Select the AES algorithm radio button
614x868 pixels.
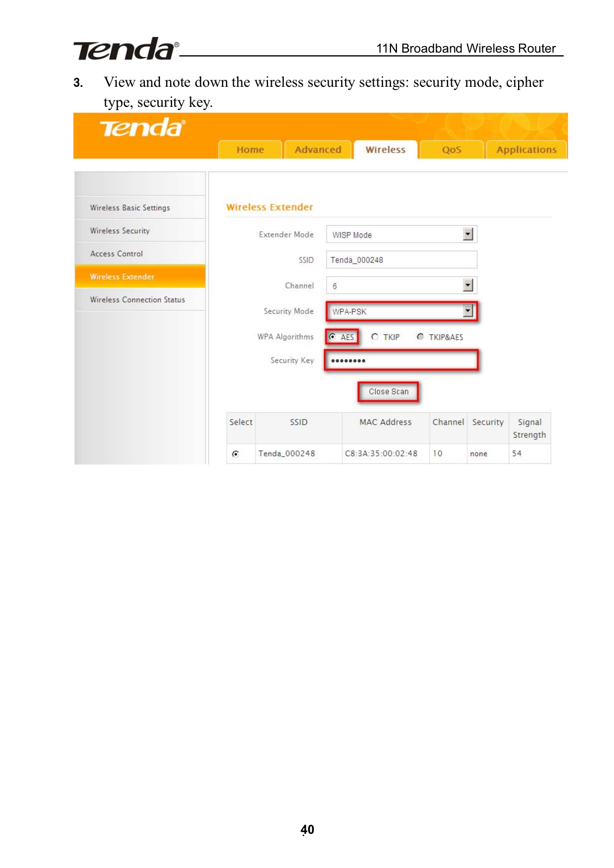point(332,337)
